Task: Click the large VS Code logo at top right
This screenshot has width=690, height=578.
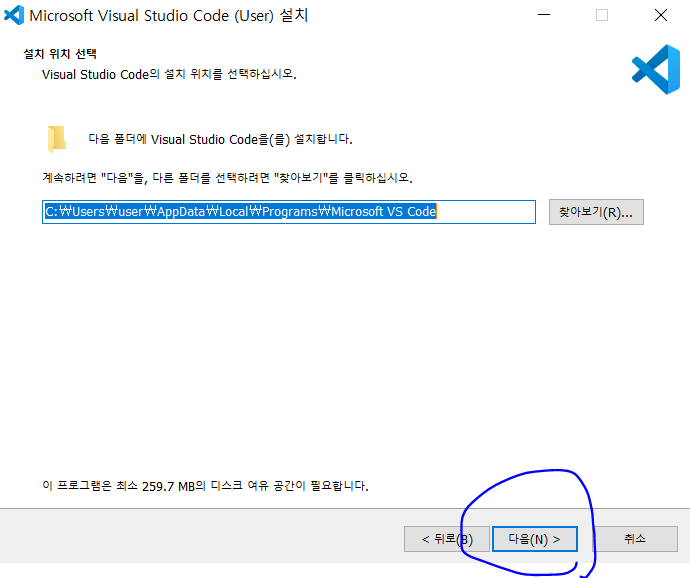Action: click(656, 69)
